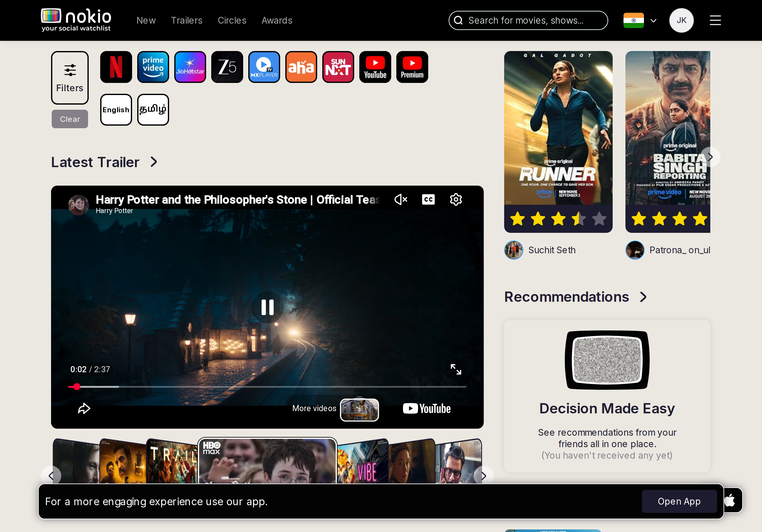The image size is (762, 532).
Task: Show next review card in carousel
Action: 710,157
